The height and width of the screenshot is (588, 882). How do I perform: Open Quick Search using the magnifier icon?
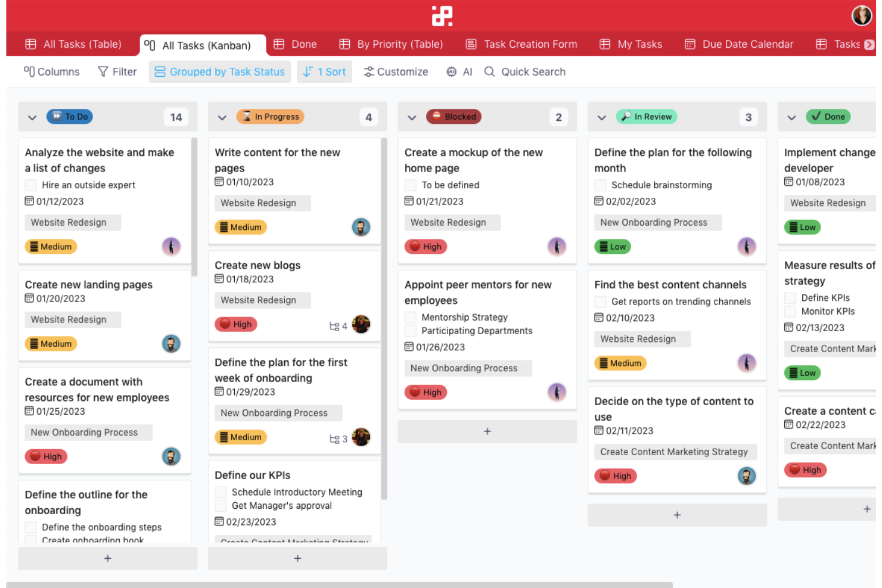click(x=490, y=71)
